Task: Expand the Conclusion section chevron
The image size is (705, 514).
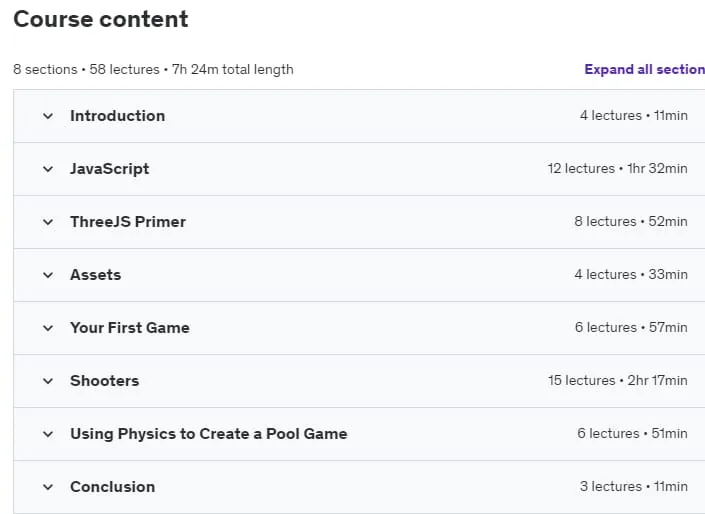Action: coord(48,487)
